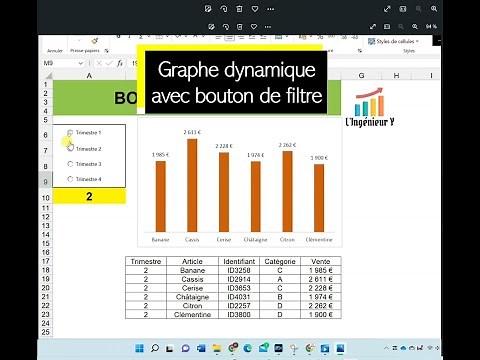Image resolution: width=480 pixels, height=360 pixels.
Task: Select row 17 header
Action: point(46,261)
